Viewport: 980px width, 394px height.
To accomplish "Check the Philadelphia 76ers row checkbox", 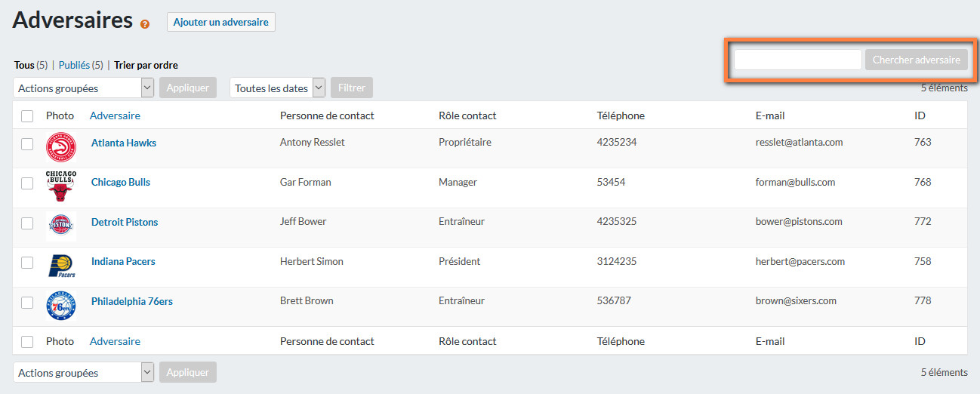I will tap(27, 303).
